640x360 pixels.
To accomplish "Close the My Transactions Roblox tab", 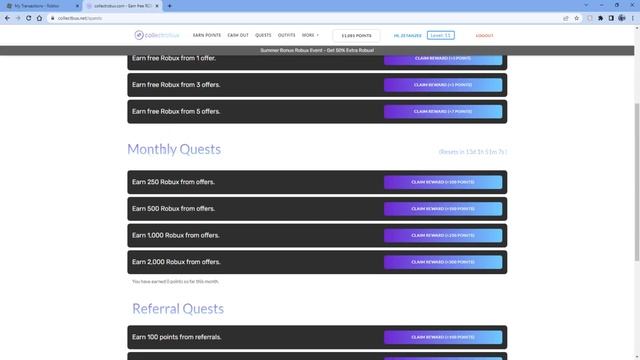I will (x=77, y=6).
